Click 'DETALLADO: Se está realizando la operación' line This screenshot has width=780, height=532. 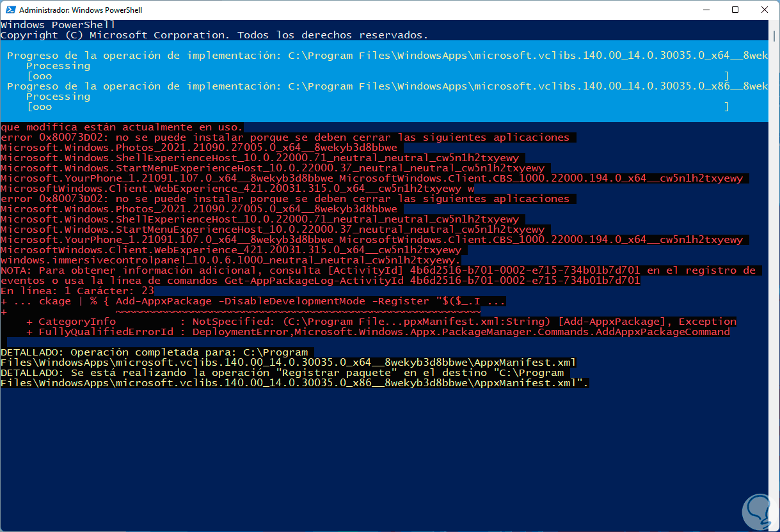(x=282, y=373)
